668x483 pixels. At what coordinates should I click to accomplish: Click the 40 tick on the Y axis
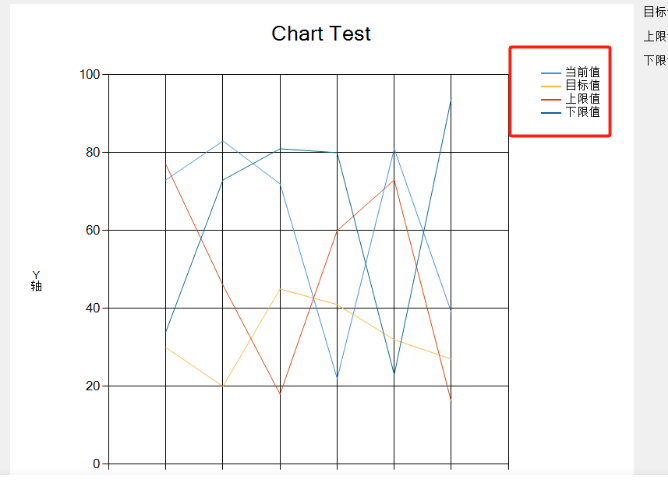point(93,308)
